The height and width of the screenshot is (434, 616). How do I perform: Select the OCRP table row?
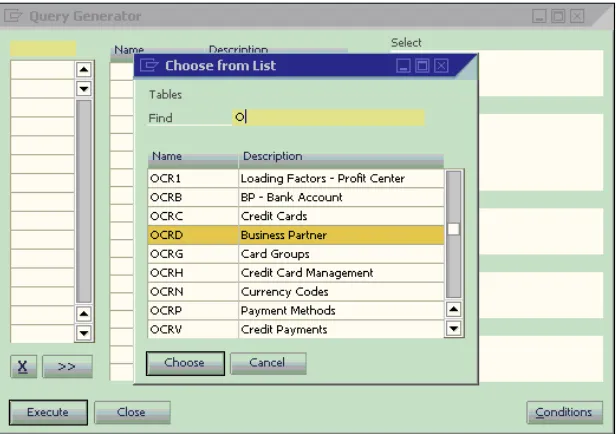coord(296,311)
